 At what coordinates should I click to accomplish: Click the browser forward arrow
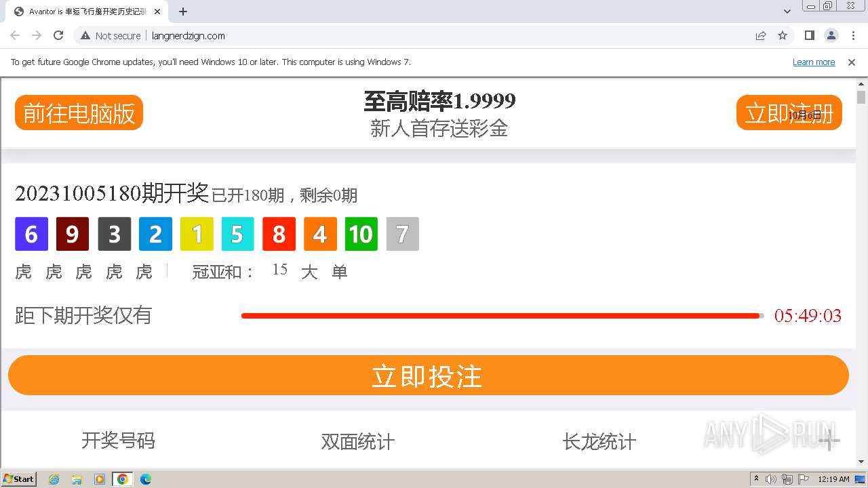pos(37,35)
